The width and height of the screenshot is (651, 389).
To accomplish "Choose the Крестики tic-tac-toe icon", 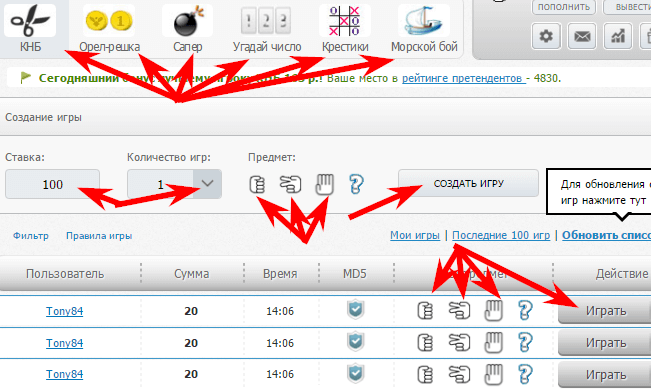I will pyautogui.click(x=345, y=28).
